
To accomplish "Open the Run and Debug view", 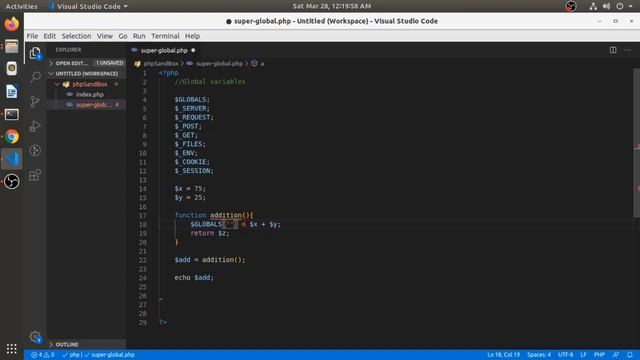I will click(35, 126).
